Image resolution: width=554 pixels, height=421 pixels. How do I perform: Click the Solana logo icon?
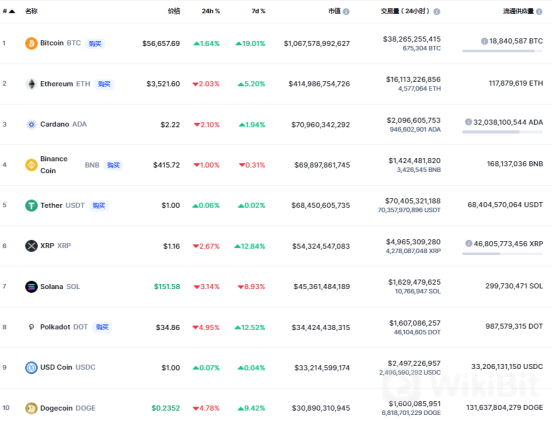click(31, 286)
